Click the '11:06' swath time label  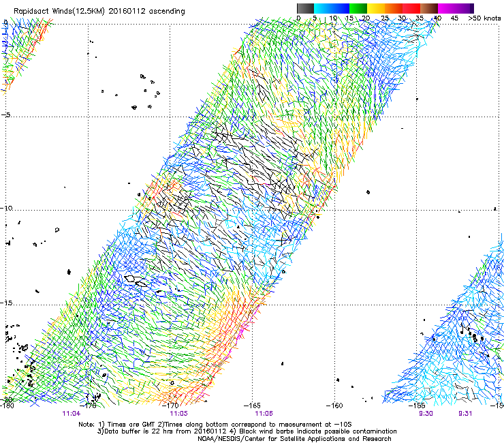tap(264, 414)
